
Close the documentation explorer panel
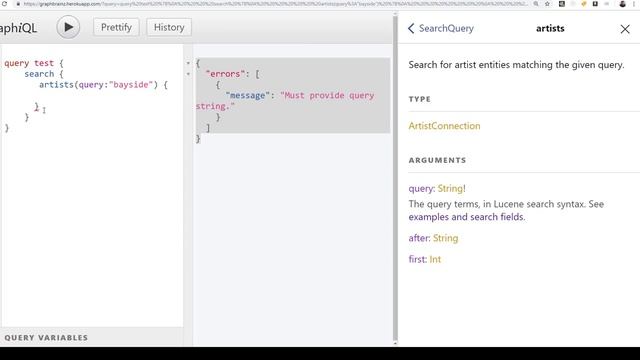tap(625, 29)
